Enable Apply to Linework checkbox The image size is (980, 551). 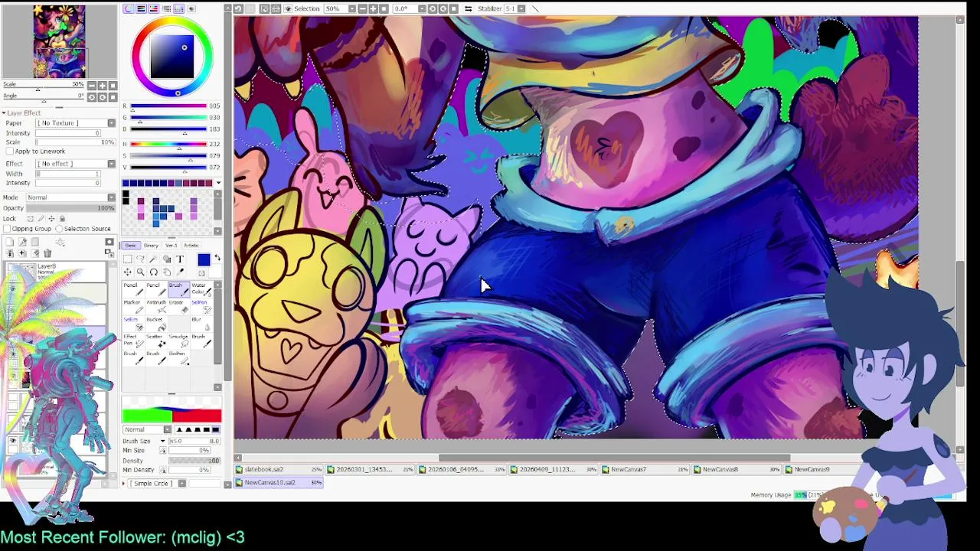(x=10, y=152)
